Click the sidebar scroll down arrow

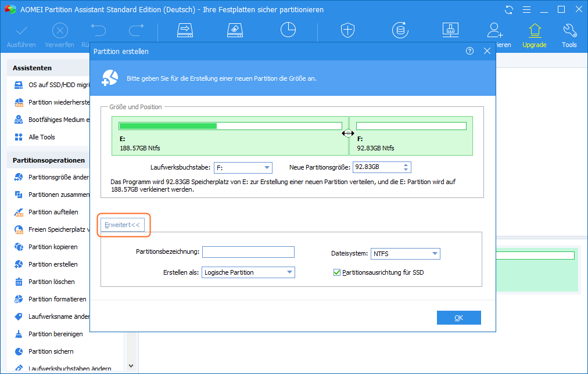tap(131, 366)
